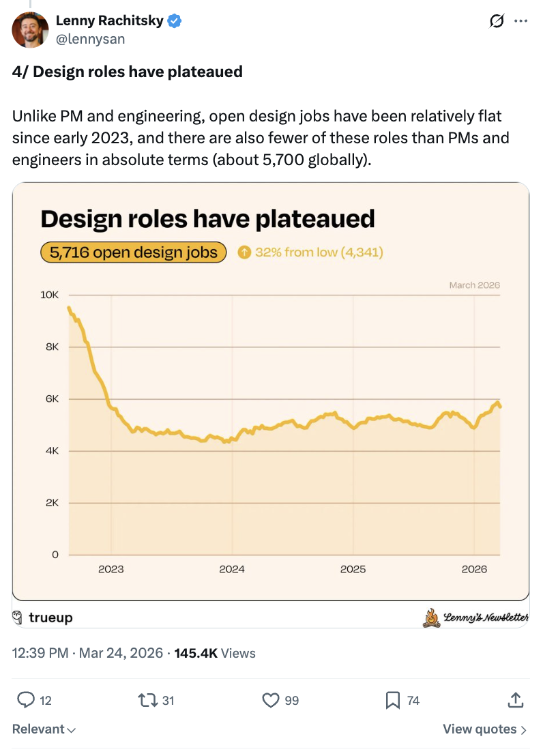Click the 5,716 open design jobs badge

pyautogui.click(x=133, y=252)
